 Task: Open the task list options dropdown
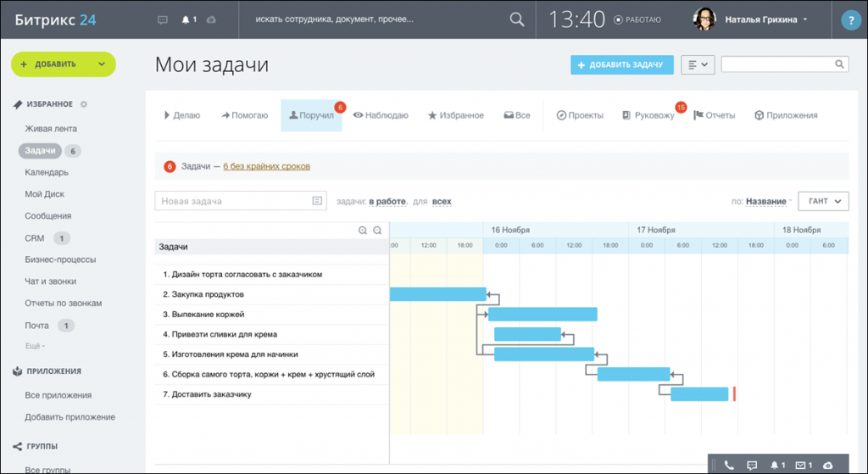pos(698,64)
